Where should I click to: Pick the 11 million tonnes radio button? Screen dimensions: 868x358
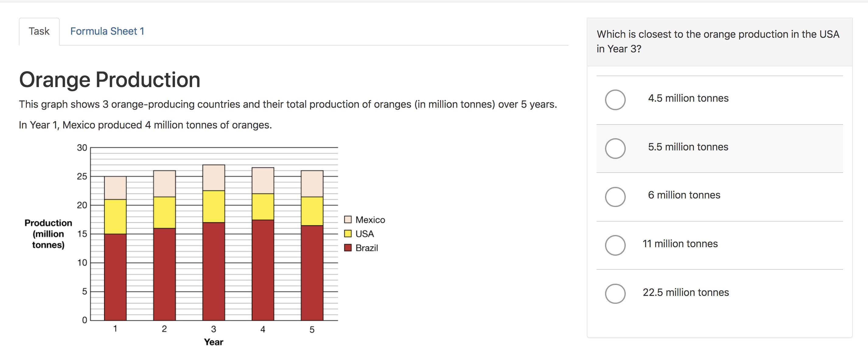coord(615,245)
